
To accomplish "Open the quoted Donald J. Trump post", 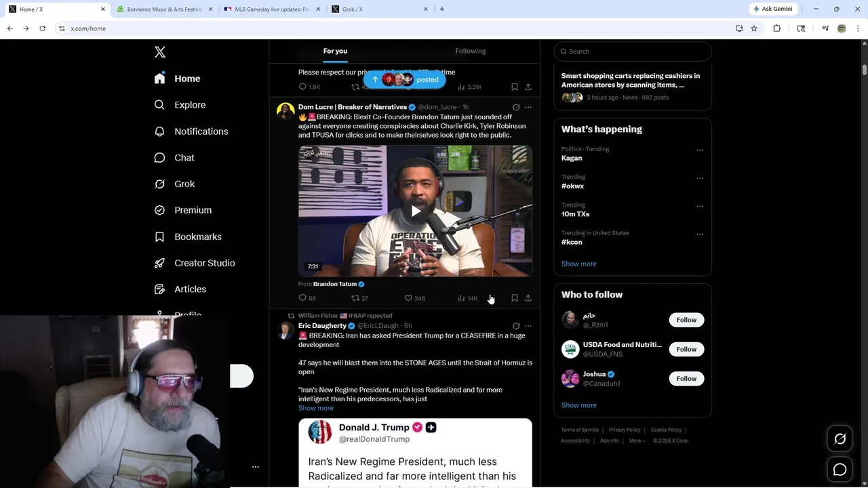I will coord(415,453).
